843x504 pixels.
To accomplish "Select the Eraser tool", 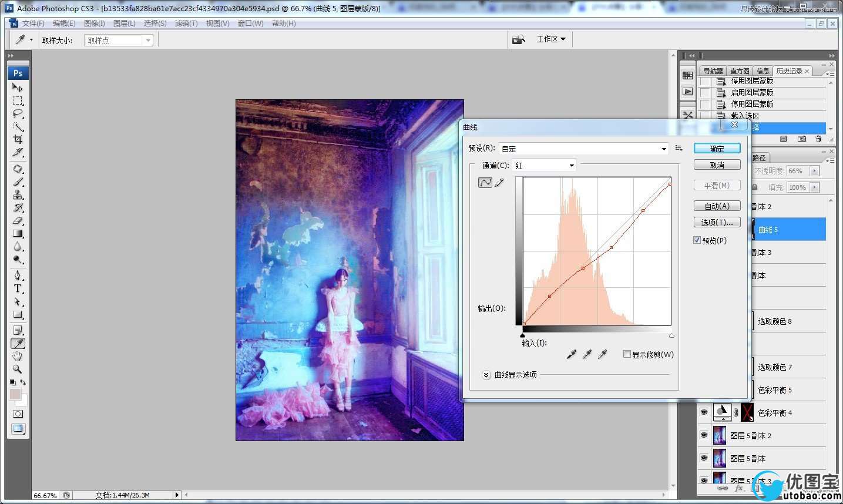I will pos(18,220).
